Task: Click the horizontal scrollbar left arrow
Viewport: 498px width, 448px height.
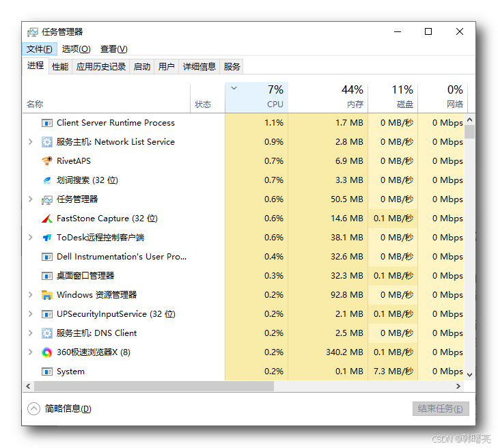Action: tap(28, 386)
